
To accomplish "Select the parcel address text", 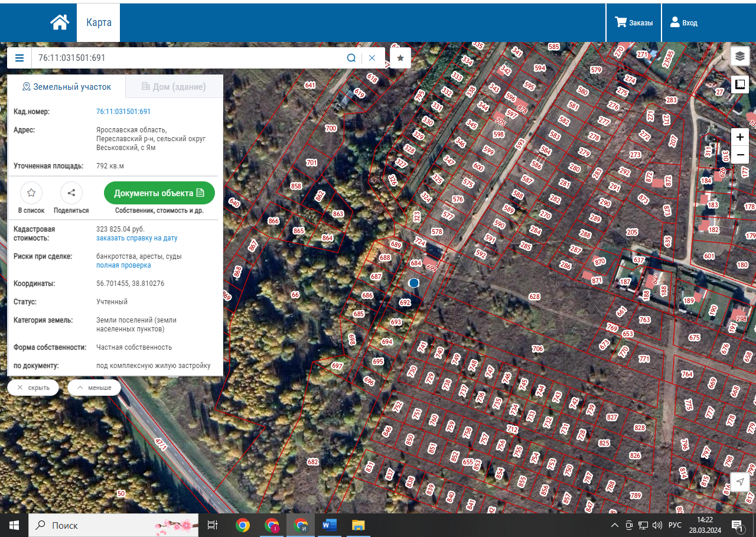I will 151,139.
